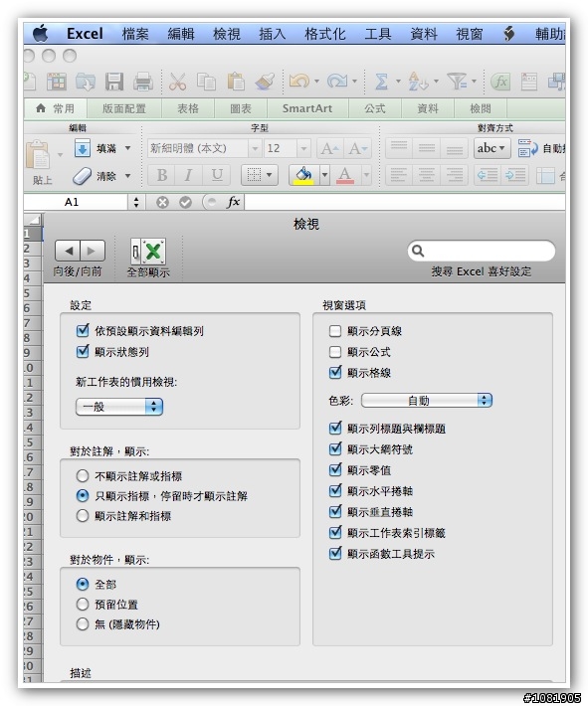Open the 格式化 menu

pyautogui.click(x=325, y=34)
